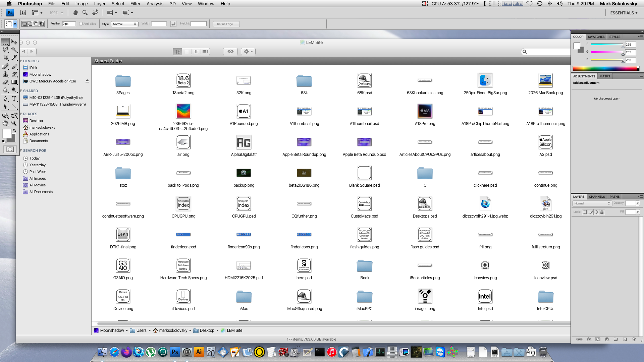644x362 pixels.
Task: Choose Add to selection mode button
Action: click(x=30, y=24)
